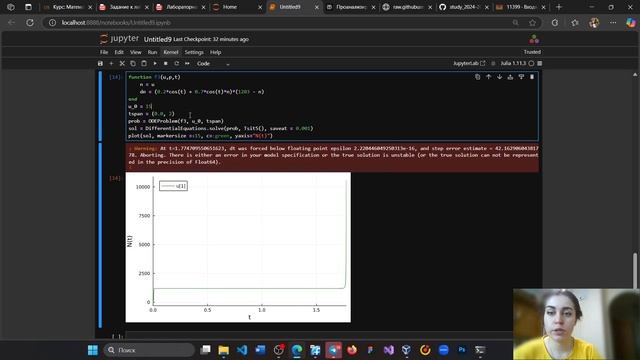The height and width of the screenshot is (360, 640).
Task: Open browser settings and more menu
Action: (613, 23)
